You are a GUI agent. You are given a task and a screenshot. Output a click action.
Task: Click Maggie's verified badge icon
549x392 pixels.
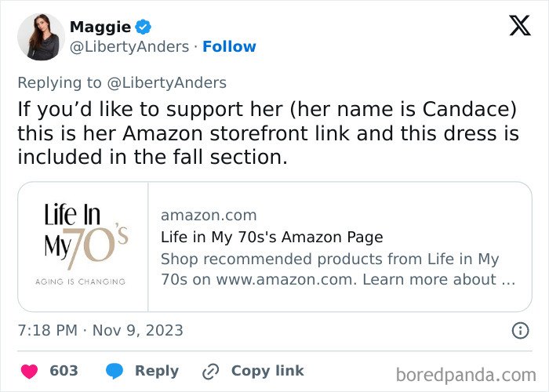coord(144,27)
